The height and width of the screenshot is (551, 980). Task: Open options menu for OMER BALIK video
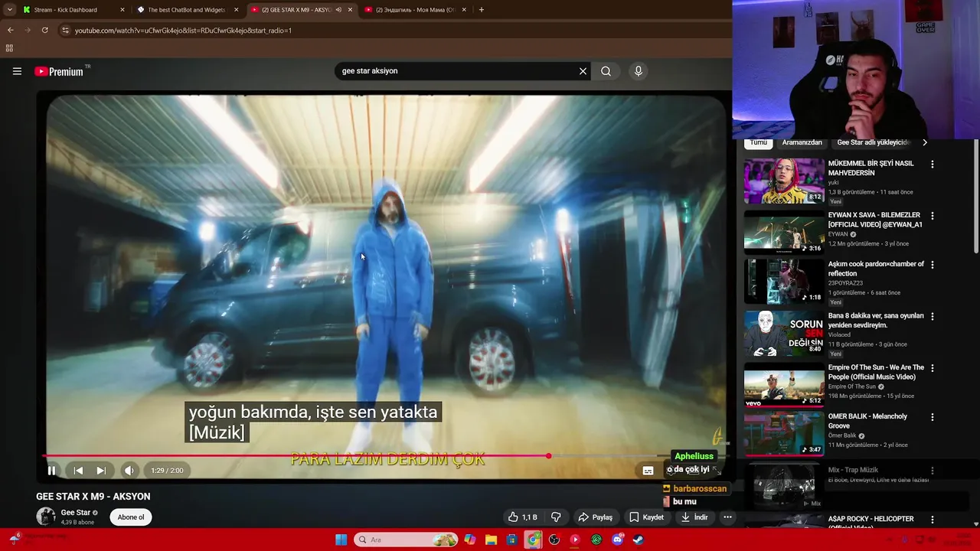coord(932,417)
